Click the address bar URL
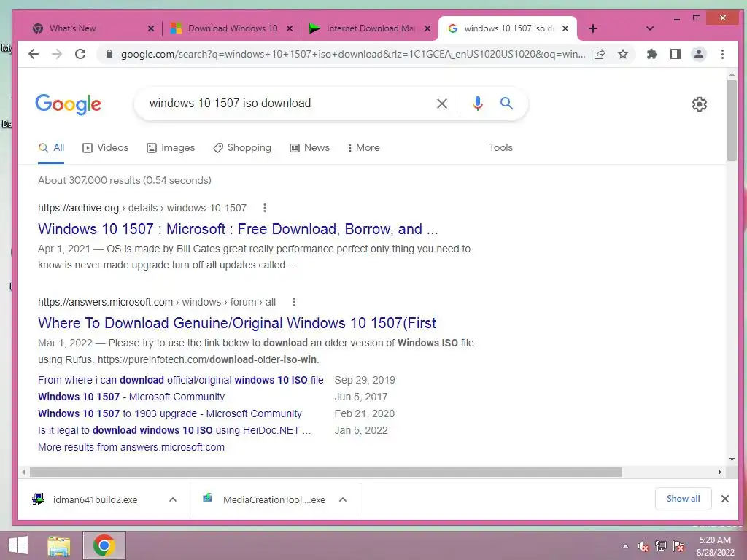Image resolution: width=747 pixels, height=560 pixels. coord(352,54)
